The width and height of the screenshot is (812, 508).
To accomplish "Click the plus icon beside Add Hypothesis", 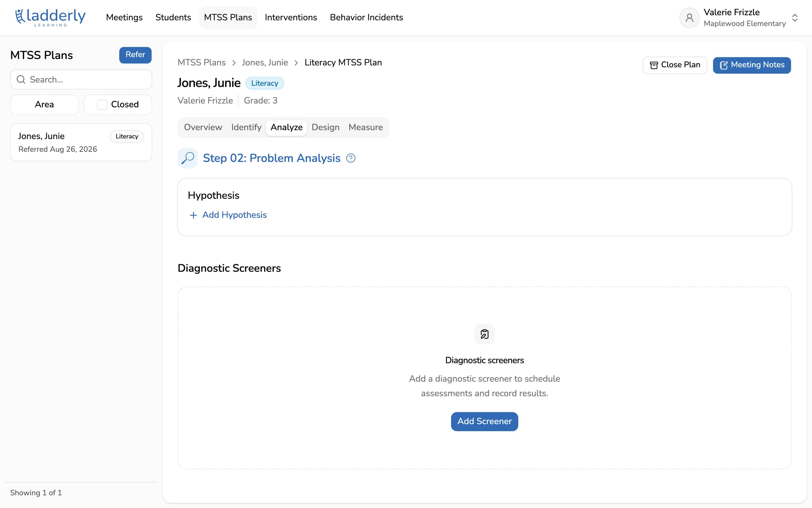I will coord(193,215).
